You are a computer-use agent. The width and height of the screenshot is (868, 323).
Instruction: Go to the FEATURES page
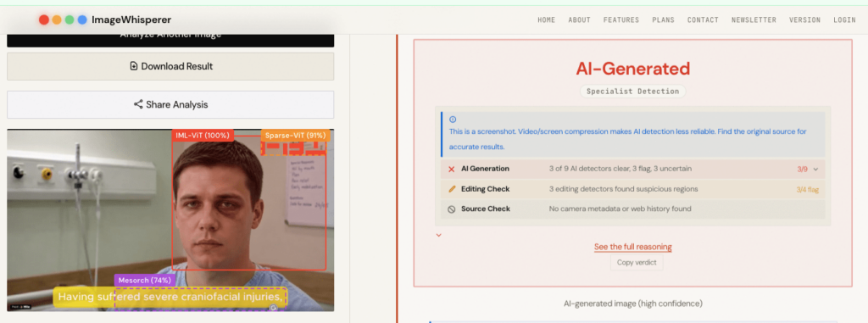click(x=621, y=20)
